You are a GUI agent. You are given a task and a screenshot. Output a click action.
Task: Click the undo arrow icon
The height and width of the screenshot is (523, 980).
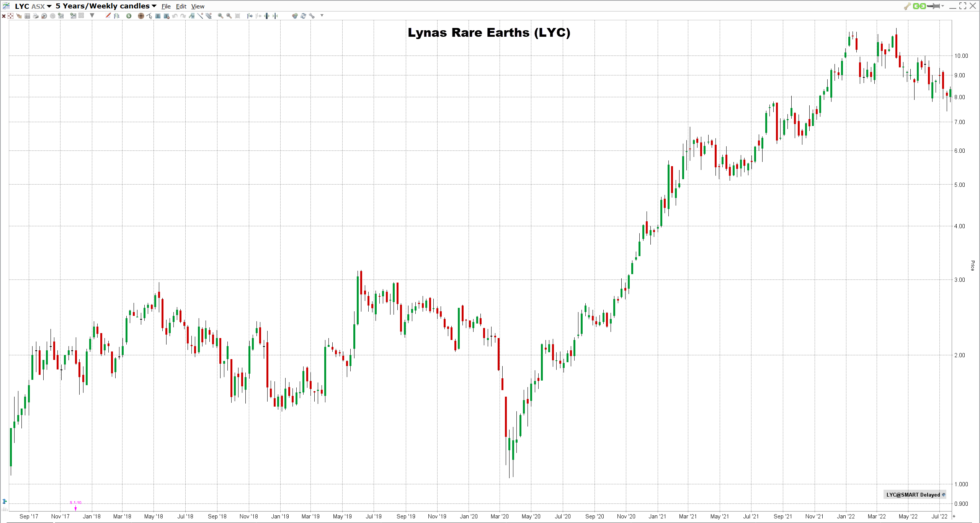pos(175,16)
